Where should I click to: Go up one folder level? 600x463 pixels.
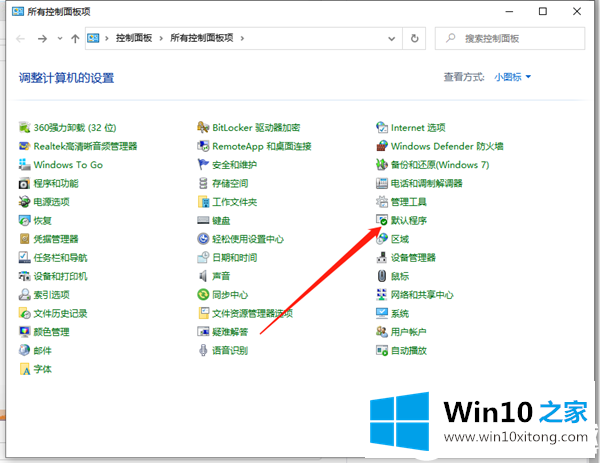[75, 38]
